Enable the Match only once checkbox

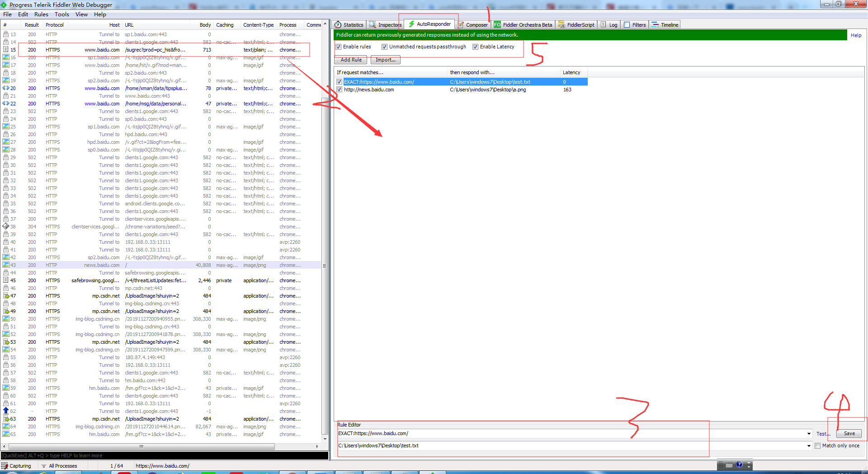click(817, 446)
